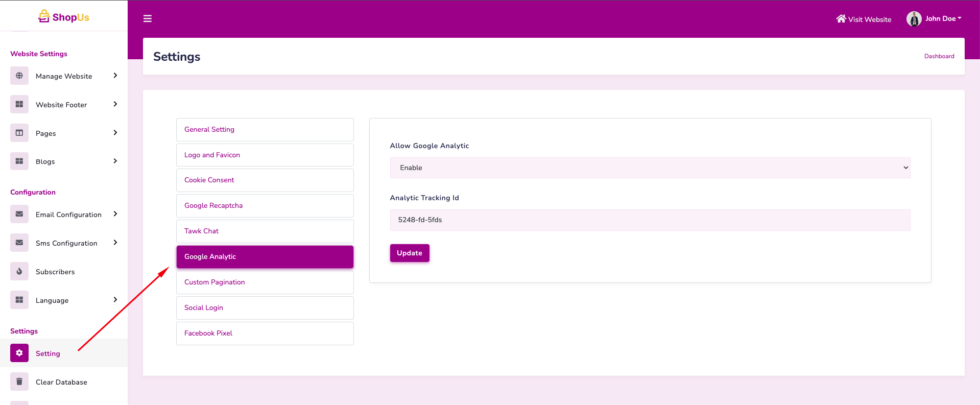Viewport: 980px width, 405px height.
Task: Follow the Visit Website link
Action: pos(864,19)
